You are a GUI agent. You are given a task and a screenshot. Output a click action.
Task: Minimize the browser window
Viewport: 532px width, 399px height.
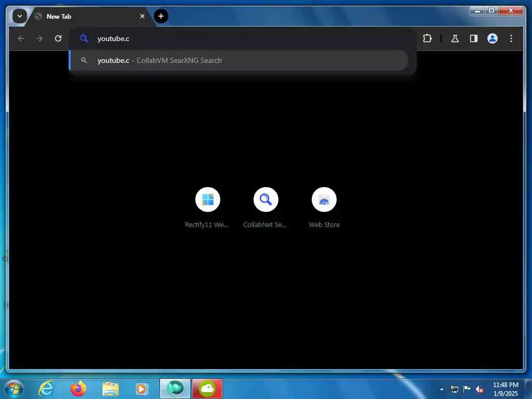[x=477, y=11]
